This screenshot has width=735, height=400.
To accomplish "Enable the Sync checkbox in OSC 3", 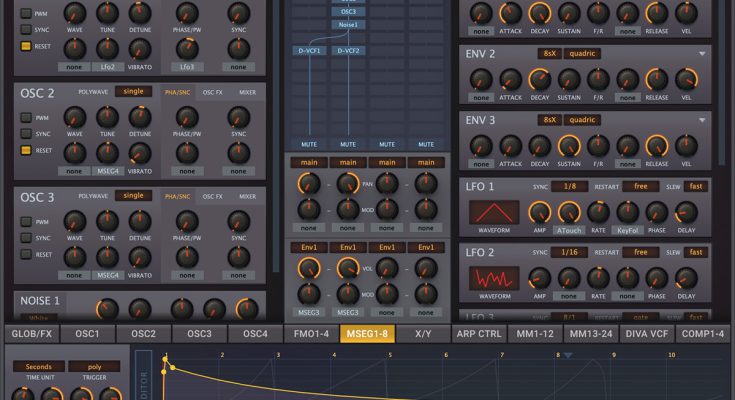I will click(26, 238).
